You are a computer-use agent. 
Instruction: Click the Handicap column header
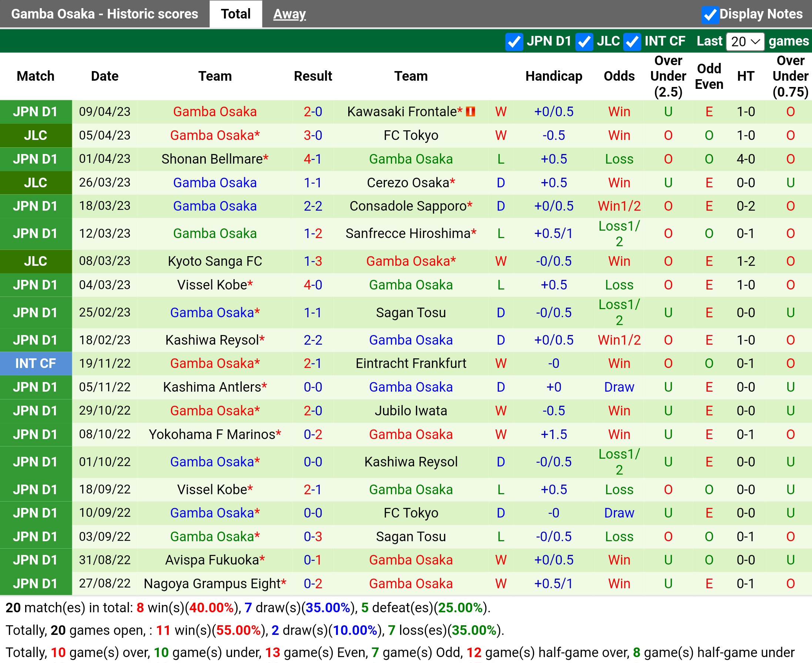(554, 76)
